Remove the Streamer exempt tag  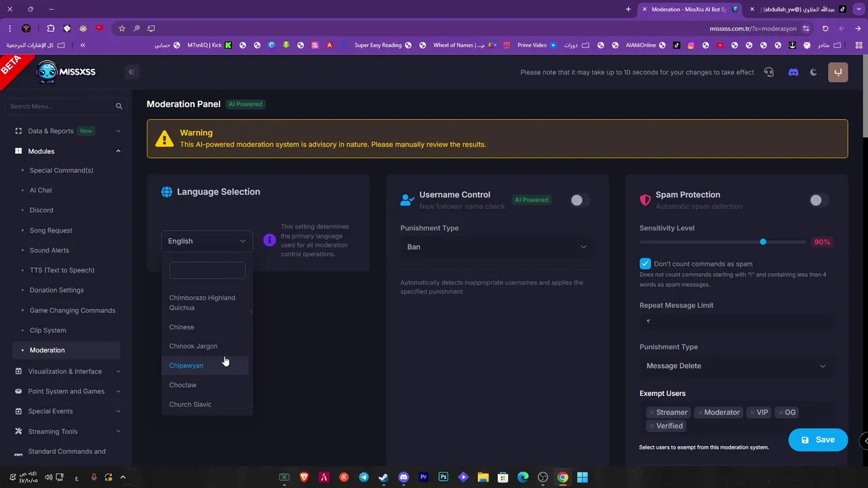point(652,412)
